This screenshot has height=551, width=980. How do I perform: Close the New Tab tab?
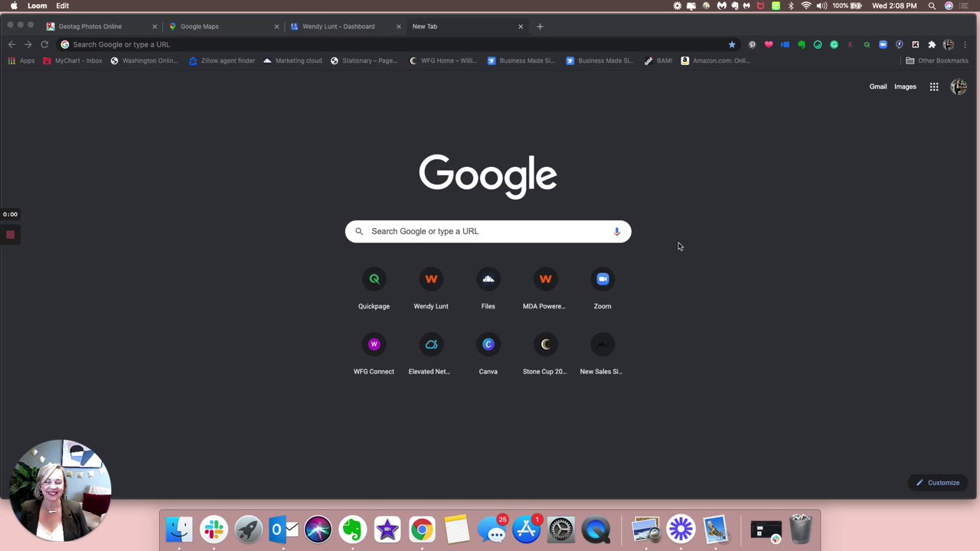[521, 26]
